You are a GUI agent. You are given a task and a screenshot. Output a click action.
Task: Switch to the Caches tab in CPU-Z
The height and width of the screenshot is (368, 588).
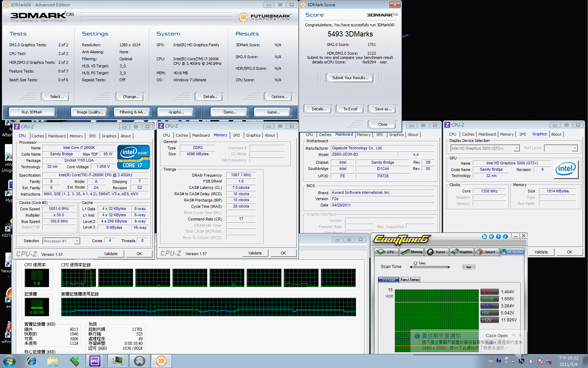pyautogui.click(x=38, y=136)
